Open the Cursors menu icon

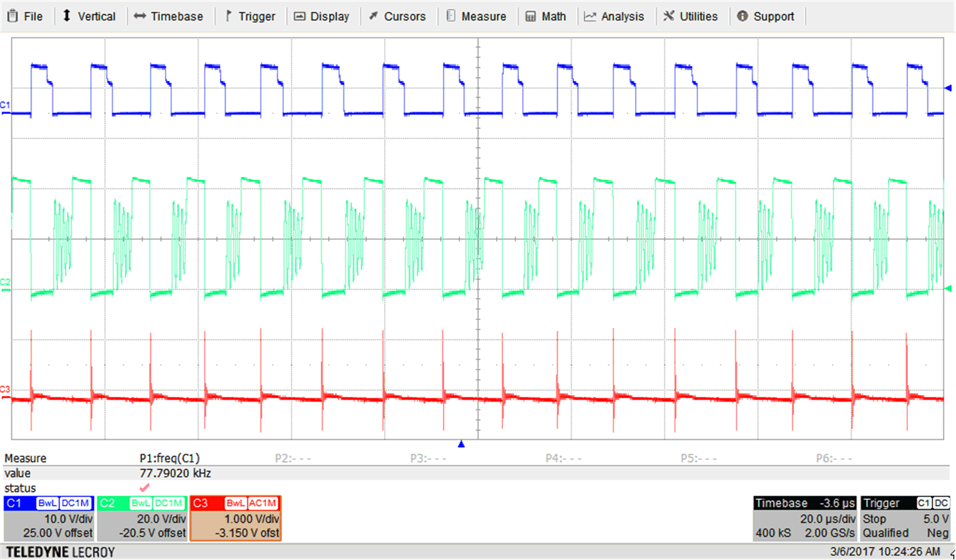(373, 16)
